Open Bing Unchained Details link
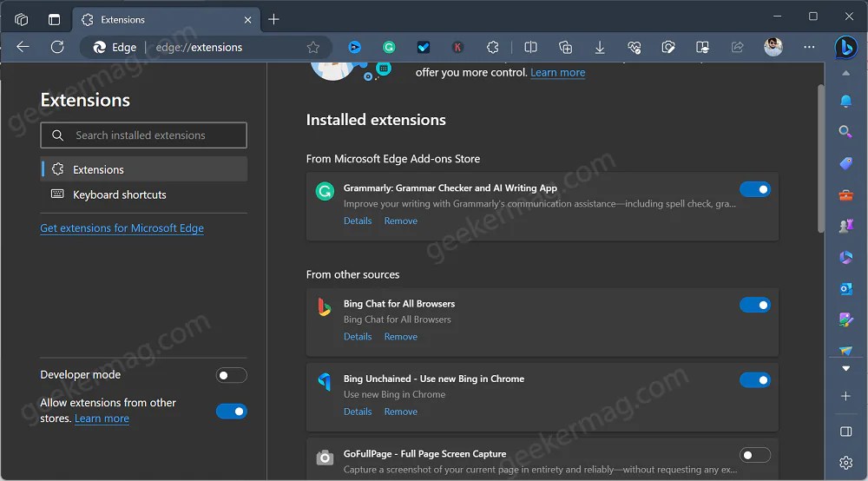Screen dimensions: 868x481 [x=358, y=412]
